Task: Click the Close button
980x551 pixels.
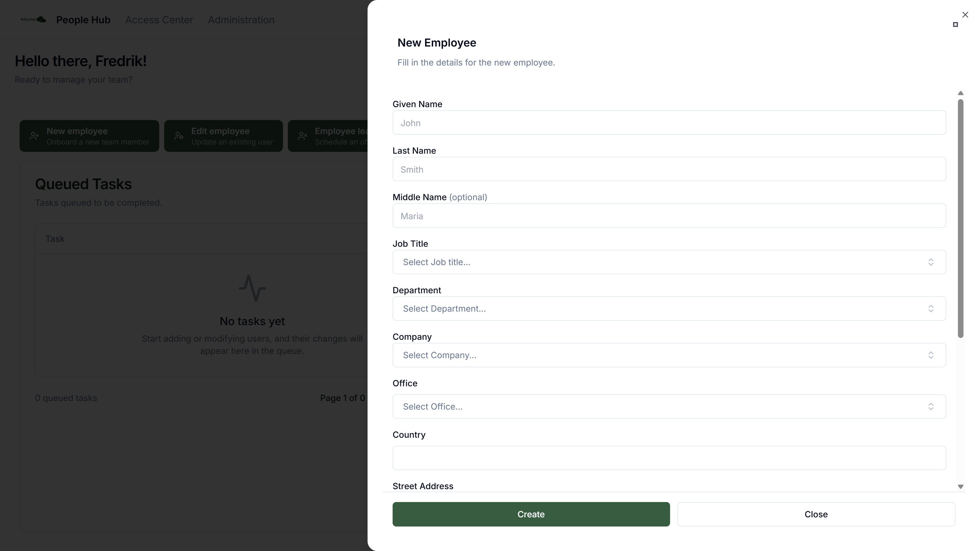Action: [x=816, y=514]
